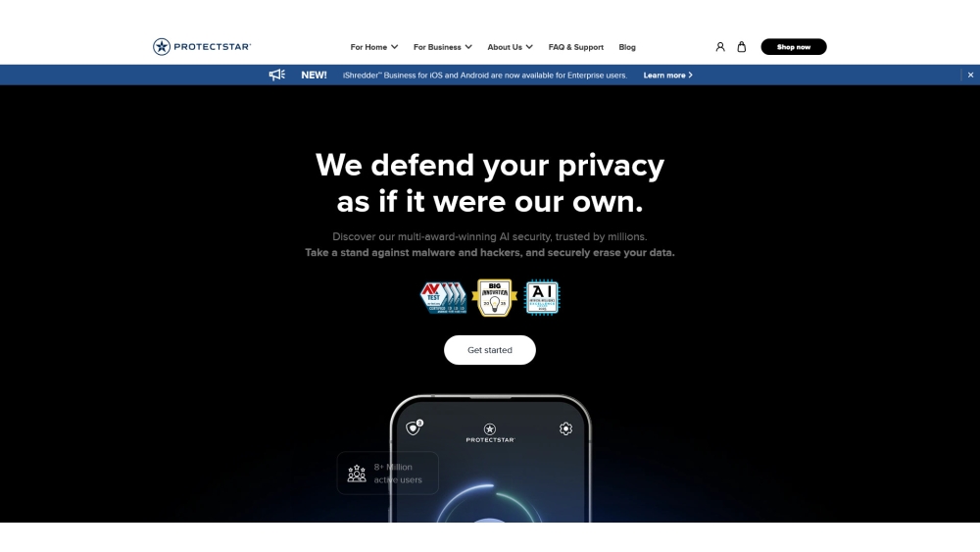Tap the shield notification icon on phone
Screen dimensions: 980x552
tap(414, 427)
